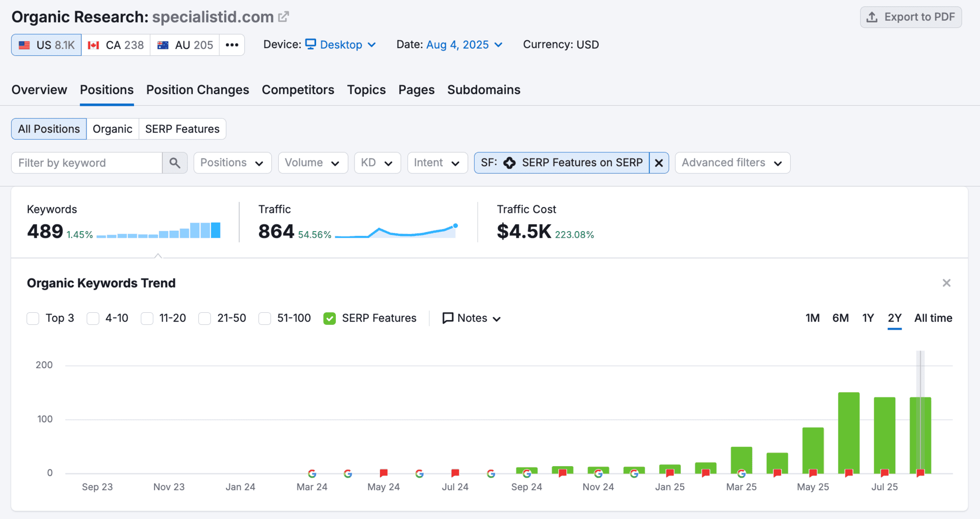Click the Export to PDF button
This screenshot has height=519, width=980.
(910, 17)
